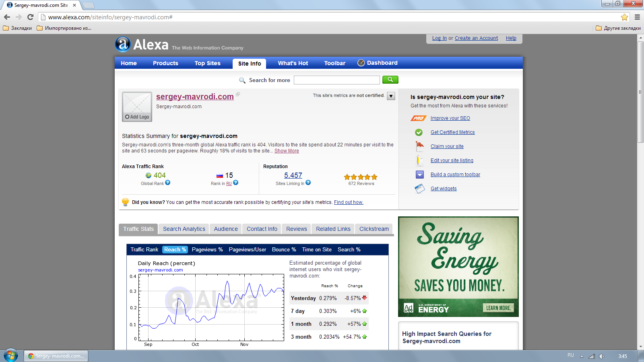The image size is (644, 362).
Task: Select the Pageviews % chart option
Action: [207, 249]
